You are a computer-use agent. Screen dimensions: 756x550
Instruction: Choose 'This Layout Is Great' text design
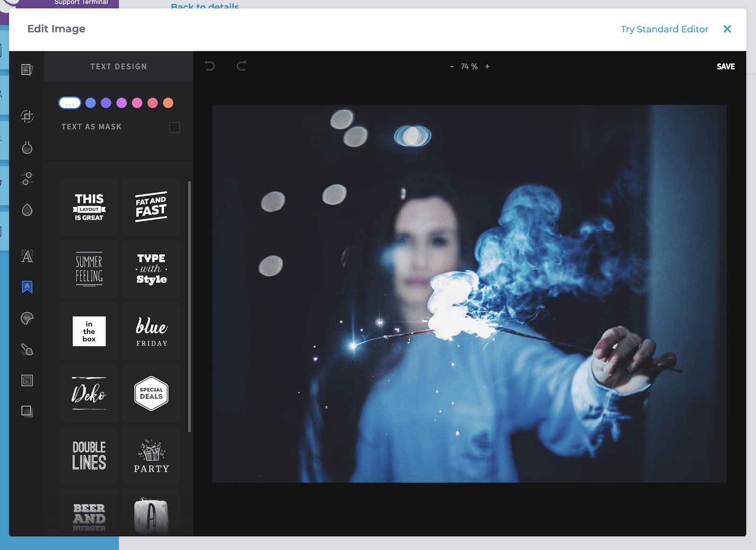[x=89, y=207]
